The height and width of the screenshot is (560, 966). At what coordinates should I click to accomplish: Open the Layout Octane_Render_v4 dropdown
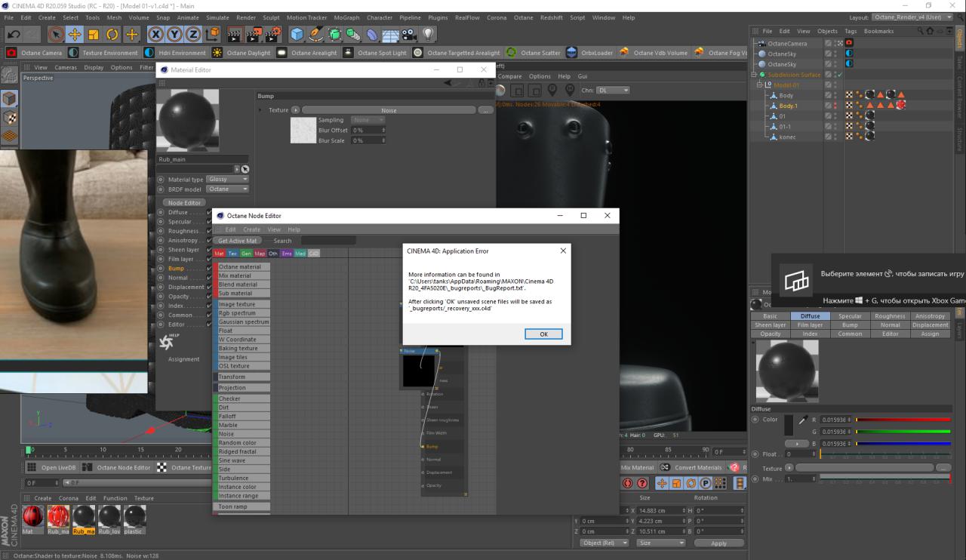click(912, 17)
